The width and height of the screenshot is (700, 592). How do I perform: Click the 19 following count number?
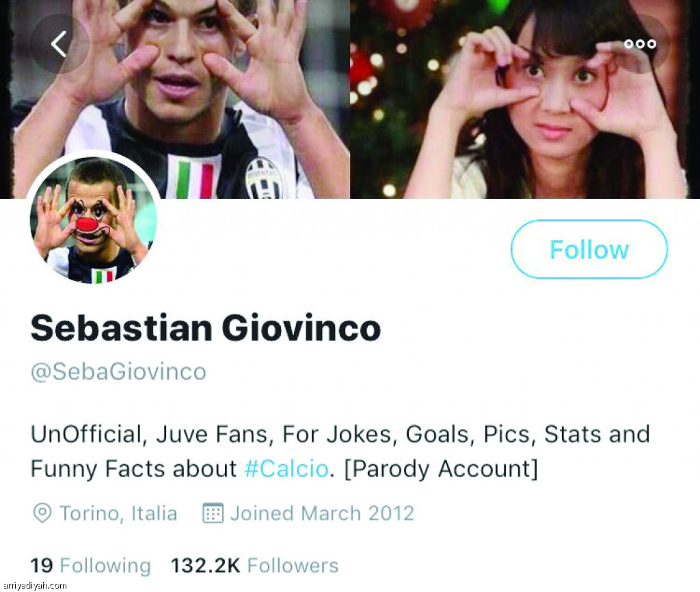click(x=42, y=565)
